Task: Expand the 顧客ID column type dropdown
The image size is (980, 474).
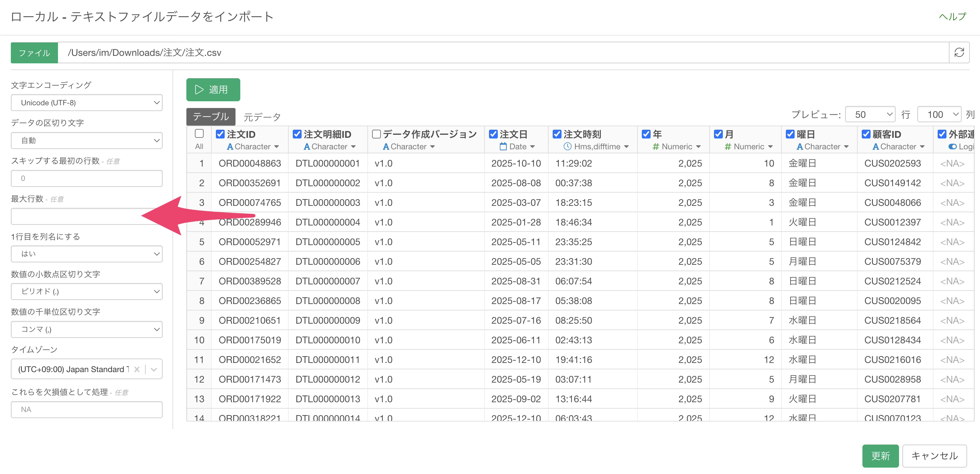Action: (922, 146)
